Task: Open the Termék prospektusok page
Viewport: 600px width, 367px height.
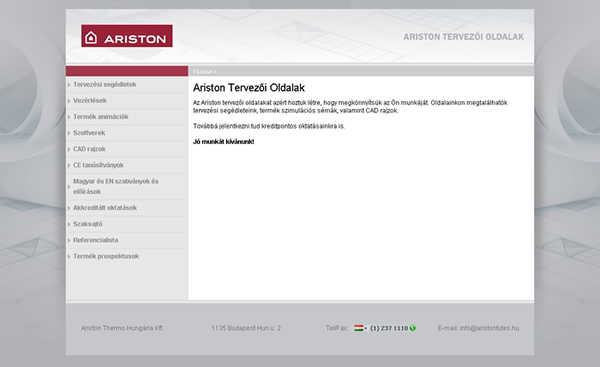Action: click(106, 256)
